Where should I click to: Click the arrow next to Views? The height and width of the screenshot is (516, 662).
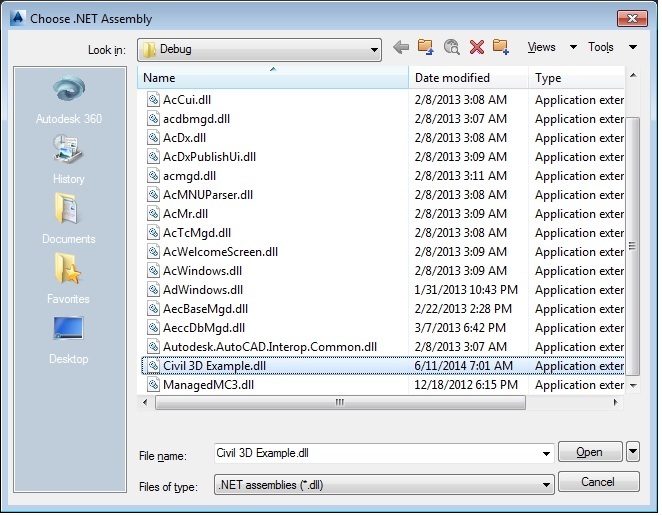[x=573, y=47]
